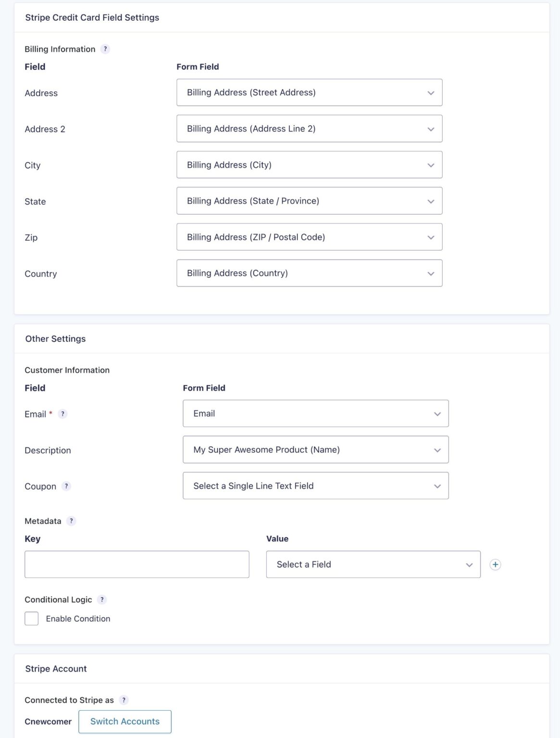Click inside the metadata Key input box
This screenshot has width=560, height=738.
[x=137, y=564]
